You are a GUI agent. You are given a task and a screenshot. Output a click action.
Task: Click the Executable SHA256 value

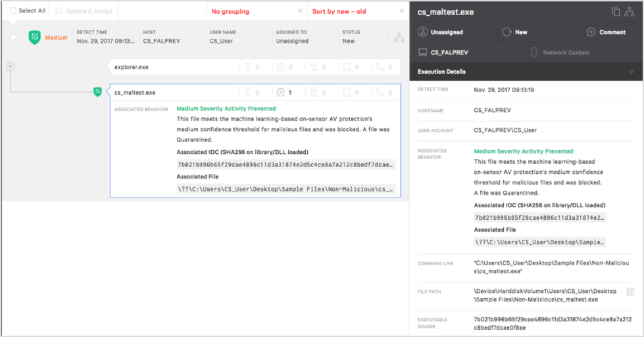point(553,323)
